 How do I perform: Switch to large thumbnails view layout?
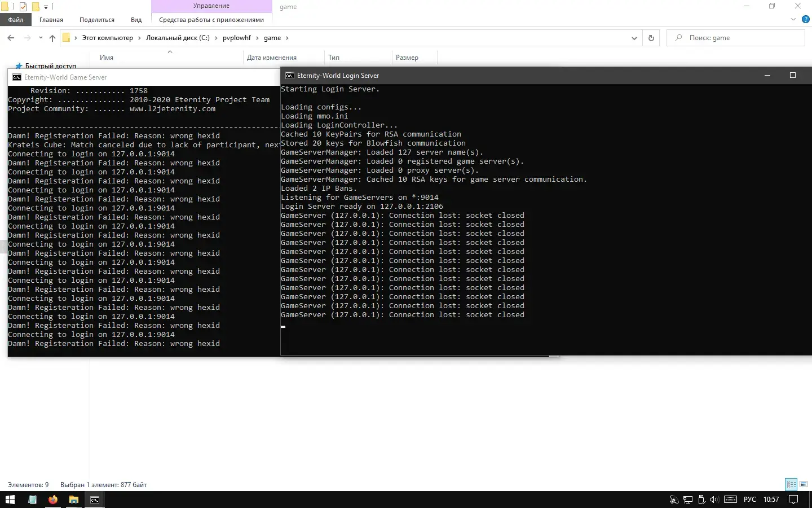804,484
